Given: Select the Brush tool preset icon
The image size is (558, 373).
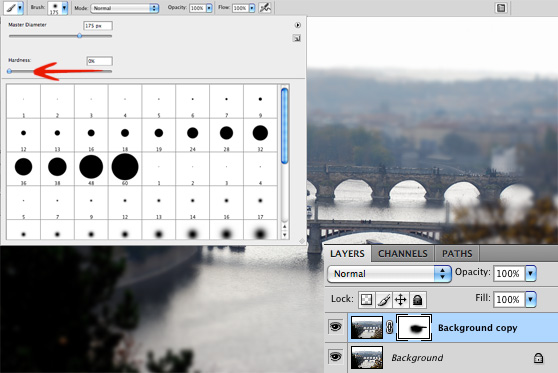Looking at the screenshot, I should click(11, 7).
